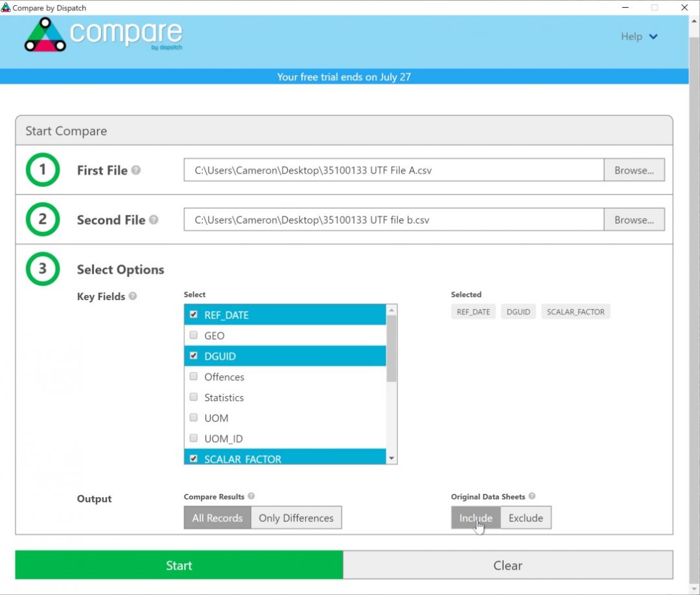
Task: Check the GEO key field checkbox
Action: pyautogui.click(x=193, y=335)
